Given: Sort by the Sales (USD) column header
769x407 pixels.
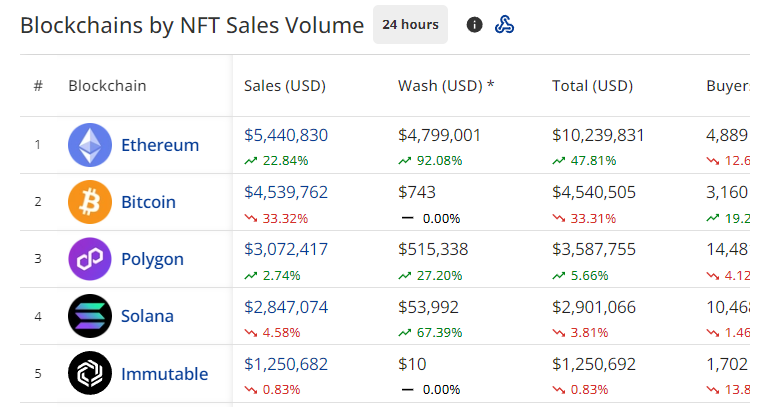Looking at the screenshot, I should (285, 86).
